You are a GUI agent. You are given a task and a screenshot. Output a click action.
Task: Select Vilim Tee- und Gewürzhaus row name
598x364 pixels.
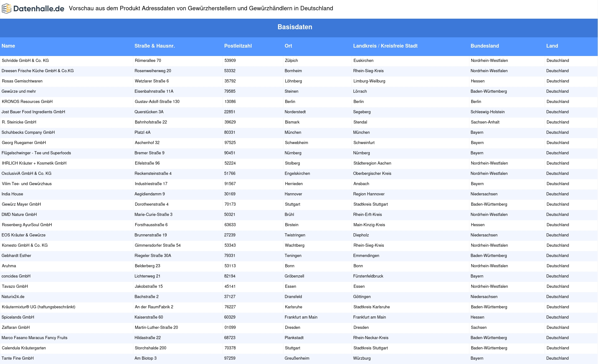click(x=27, y=184)
